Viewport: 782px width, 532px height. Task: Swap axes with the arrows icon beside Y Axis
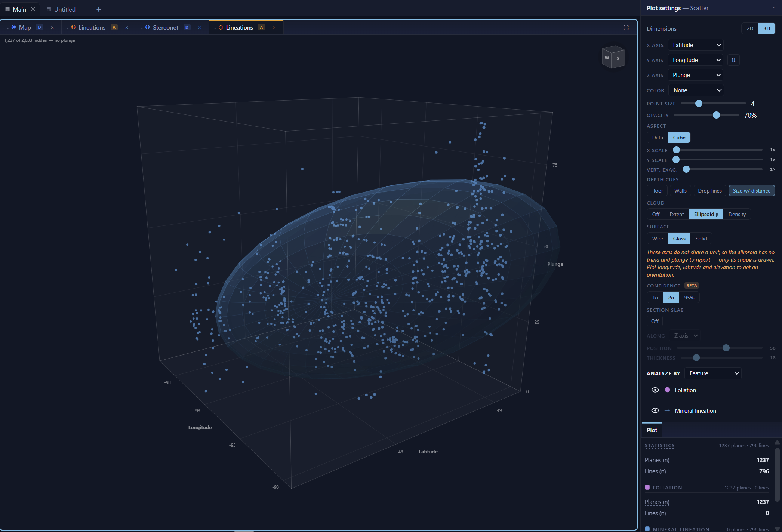tap(733, 60)
